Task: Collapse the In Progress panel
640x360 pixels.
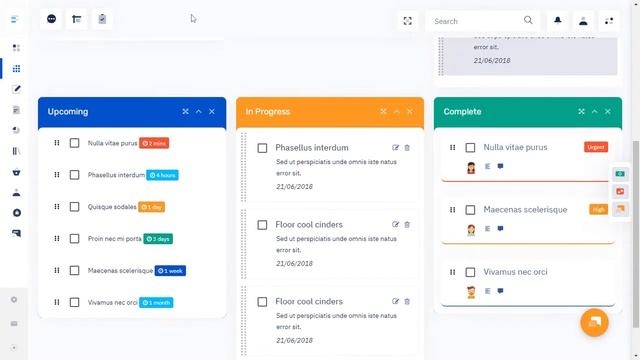Action: point(397,111)
